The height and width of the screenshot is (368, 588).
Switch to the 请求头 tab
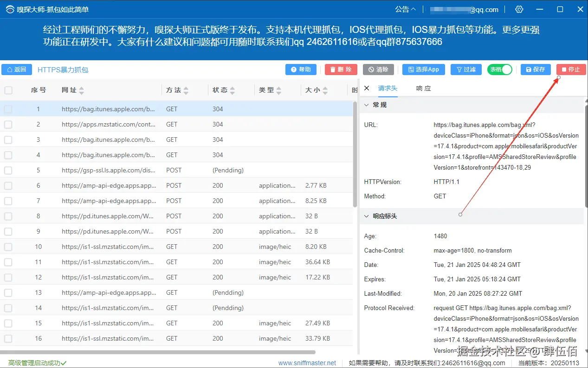[388, 88]
